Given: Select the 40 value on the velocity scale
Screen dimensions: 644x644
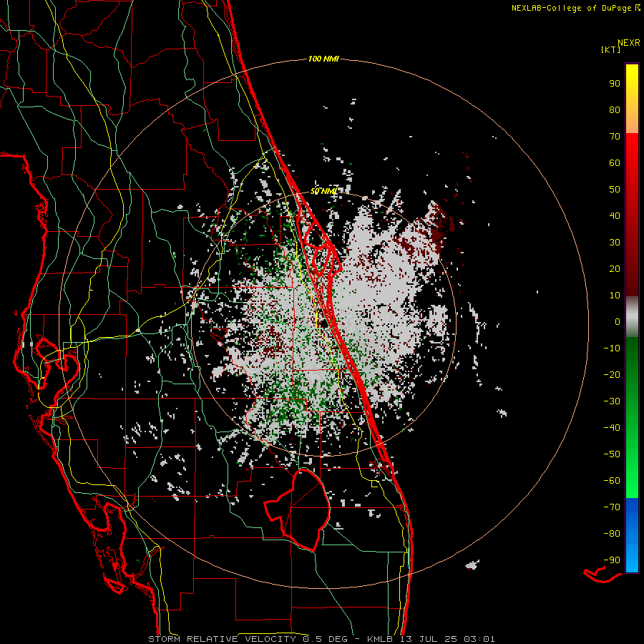Looking at the screenshot, I should click(x=615, y=215).
